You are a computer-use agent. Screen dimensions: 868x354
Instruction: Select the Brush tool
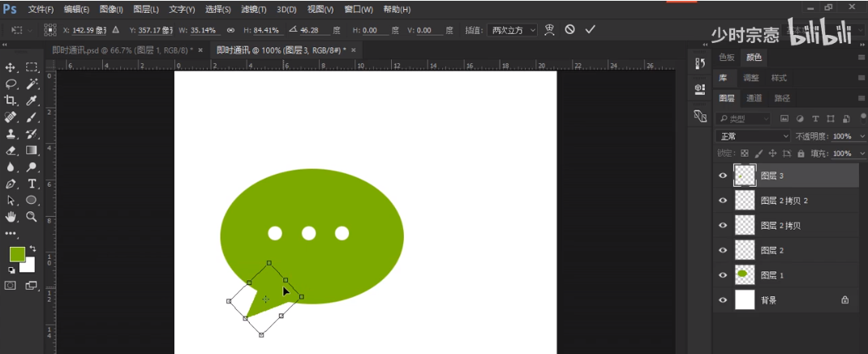click(x=32, y=117)
